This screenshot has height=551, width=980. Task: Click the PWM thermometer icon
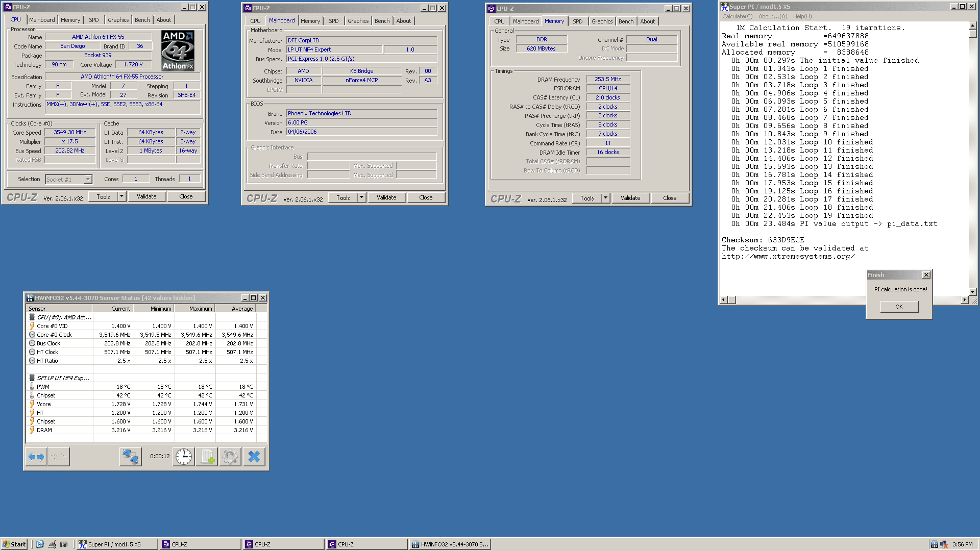point(32,387)
